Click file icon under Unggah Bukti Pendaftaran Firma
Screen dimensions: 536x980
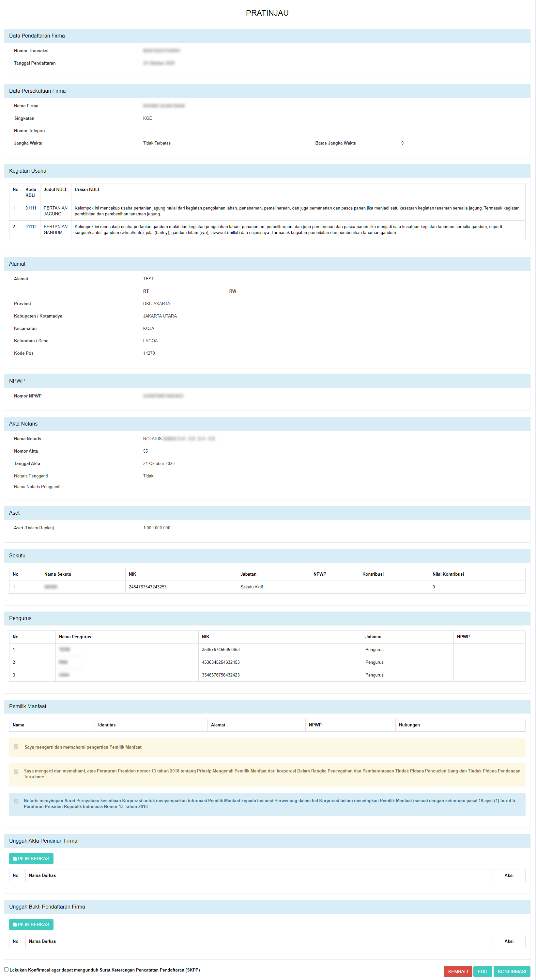15,925
